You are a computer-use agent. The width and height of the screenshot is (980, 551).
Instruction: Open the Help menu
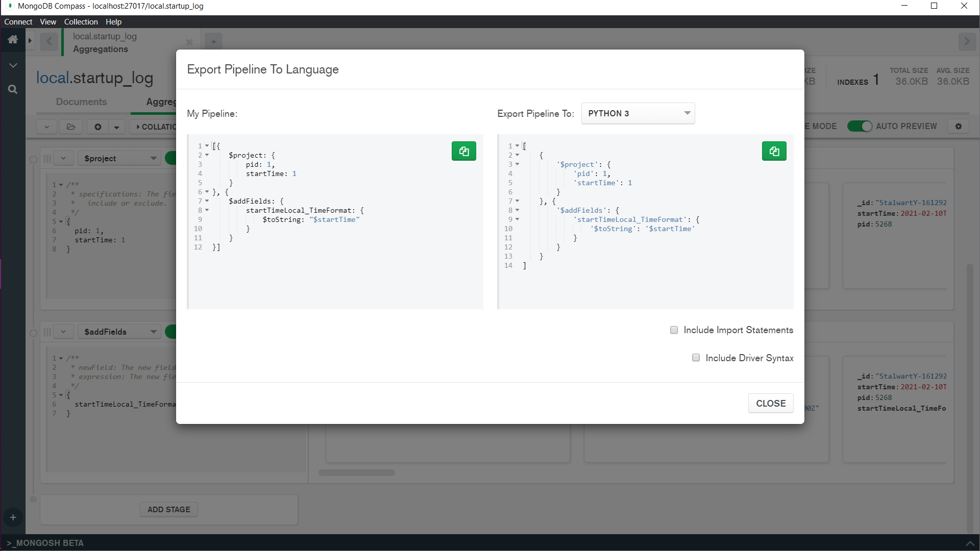pos(113,22)
